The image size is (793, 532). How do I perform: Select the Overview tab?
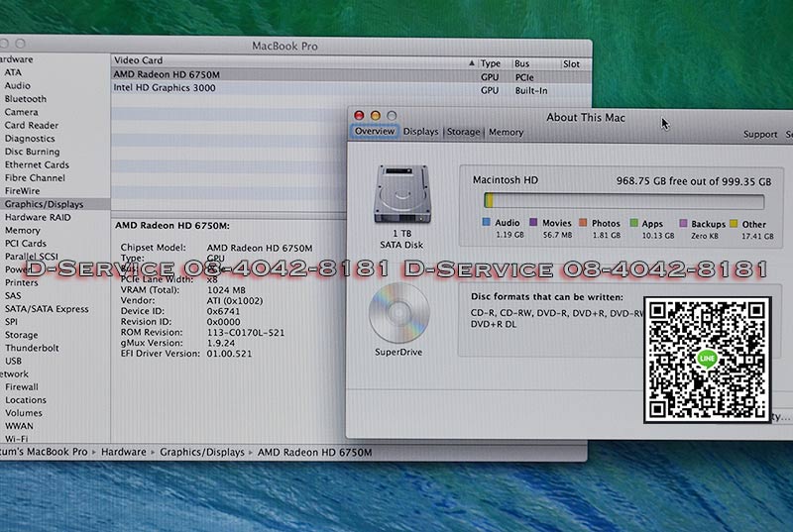coord(375,131)
